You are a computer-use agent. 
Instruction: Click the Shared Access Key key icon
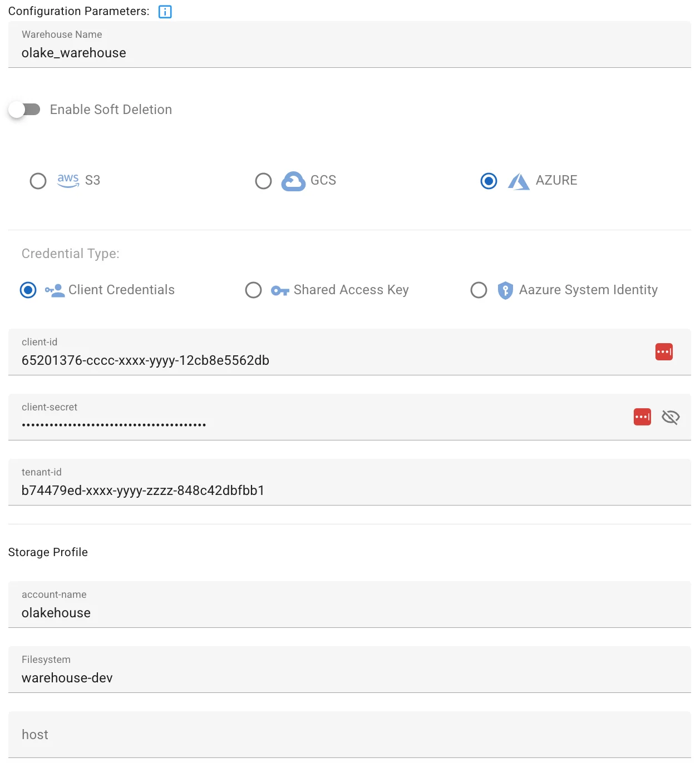tap(280, 290)
